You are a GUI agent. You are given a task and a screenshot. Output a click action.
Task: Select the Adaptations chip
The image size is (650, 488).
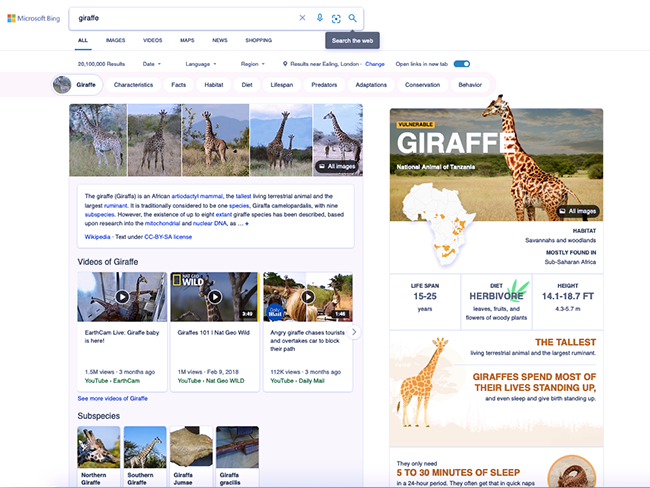point(371,85)
